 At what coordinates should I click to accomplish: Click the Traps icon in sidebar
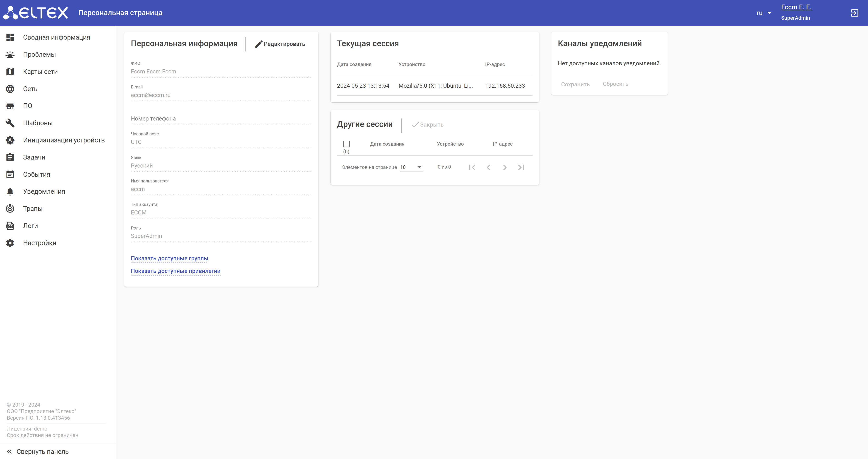coord(10,208)
